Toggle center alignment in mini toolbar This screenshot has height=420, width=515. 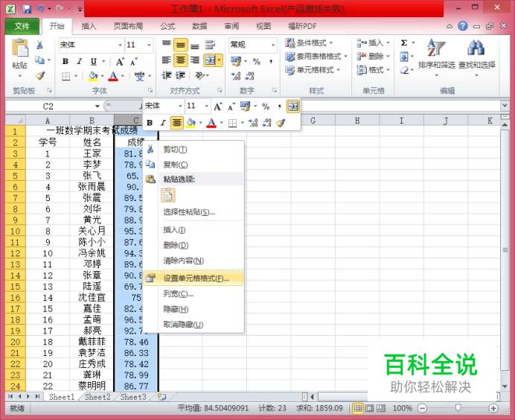pos(176,123)
